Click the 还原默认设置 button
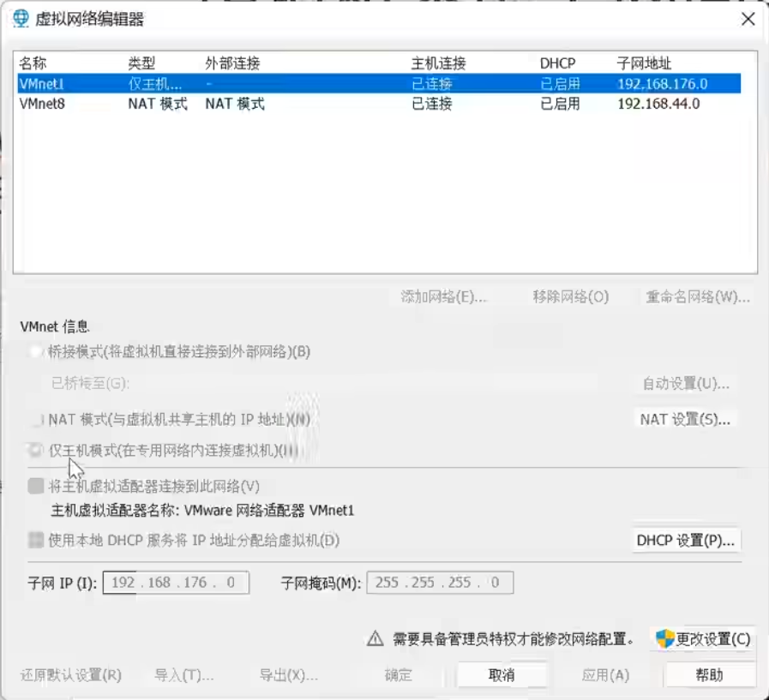Viewport: 769px width, 700px height. (x=71, y=675)
